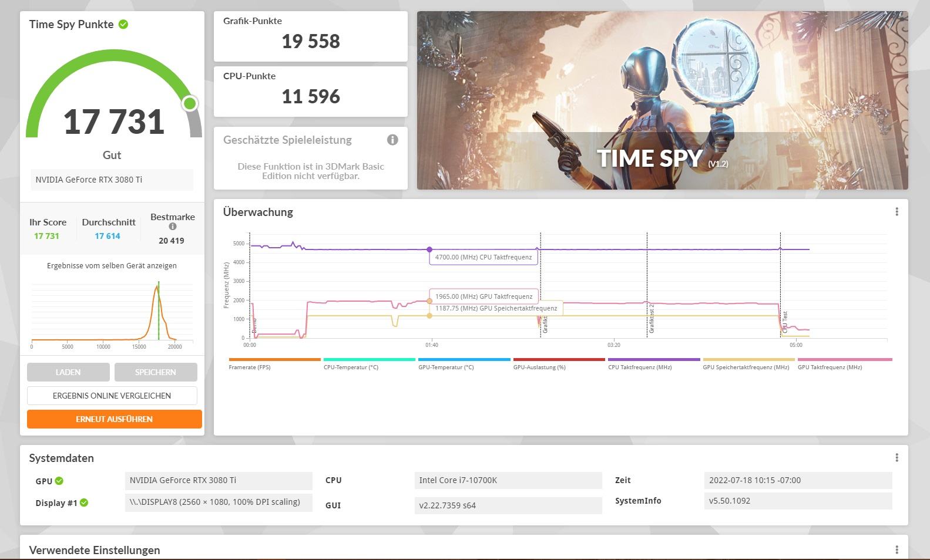Click Grafik-Punkte score 19 558
This screenshot has height=560, width=930.
click(x=311, y=41)
